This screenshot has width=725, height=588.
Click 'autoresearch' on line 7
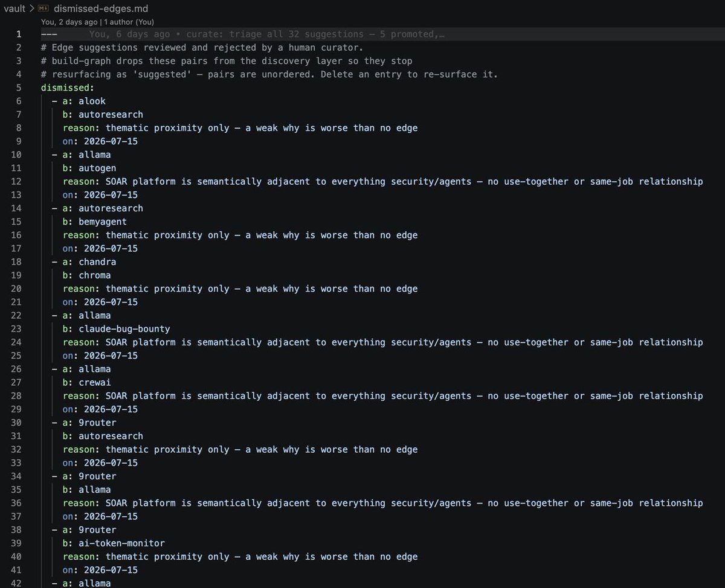111,114
